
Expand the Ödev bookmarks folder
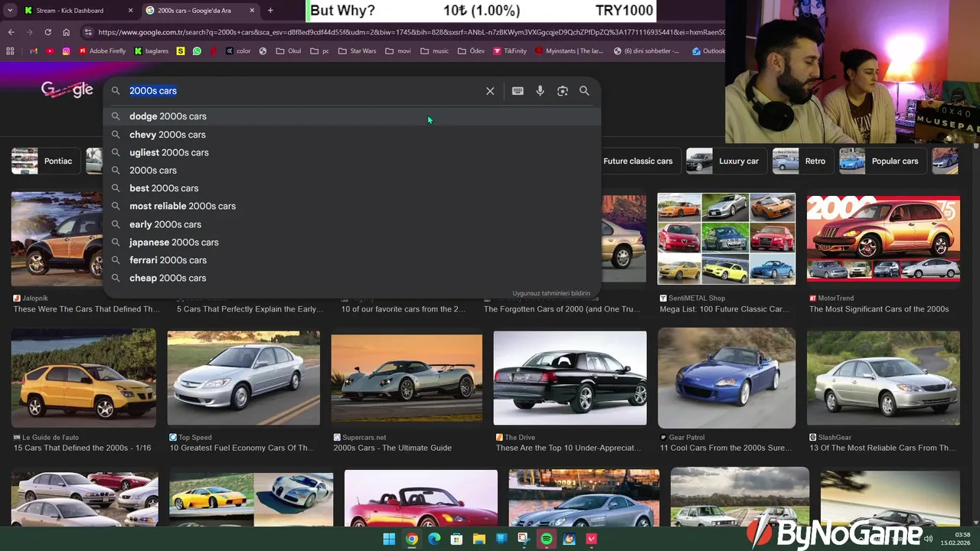[471, 51]
